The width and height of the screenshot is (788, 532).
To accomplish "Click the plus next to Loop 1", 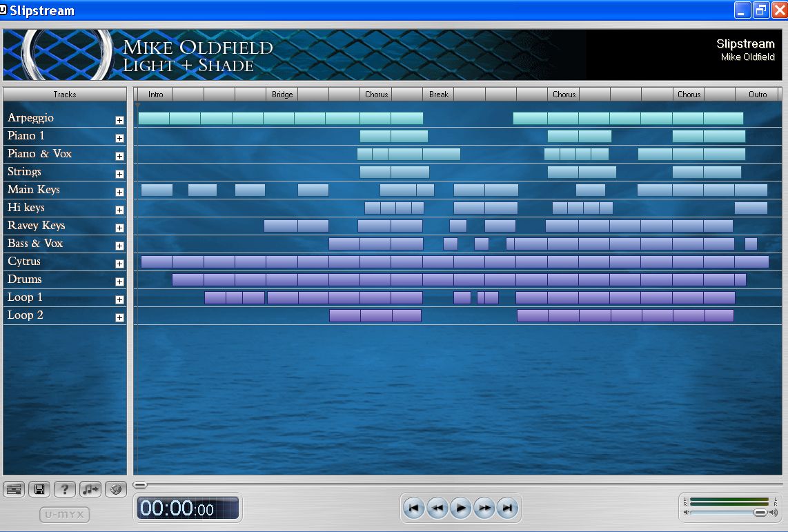I will [119, 300].
